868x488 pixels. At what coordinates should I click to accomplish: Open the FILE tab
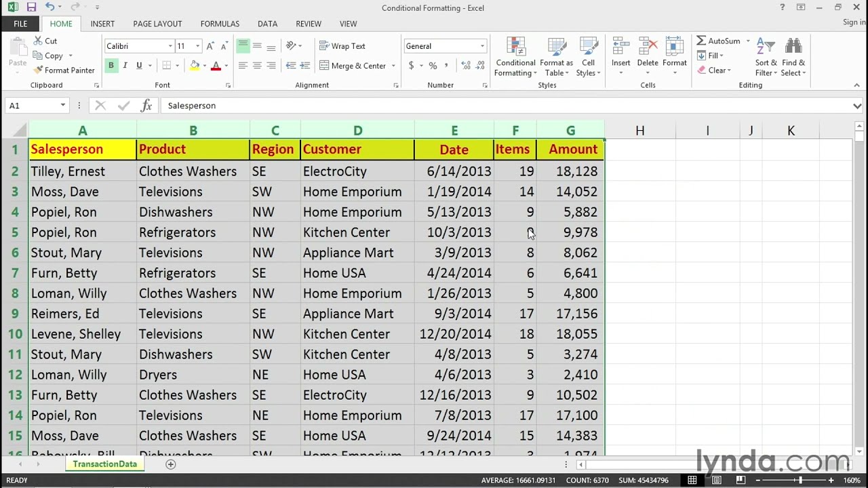click(x=20, y=24)
